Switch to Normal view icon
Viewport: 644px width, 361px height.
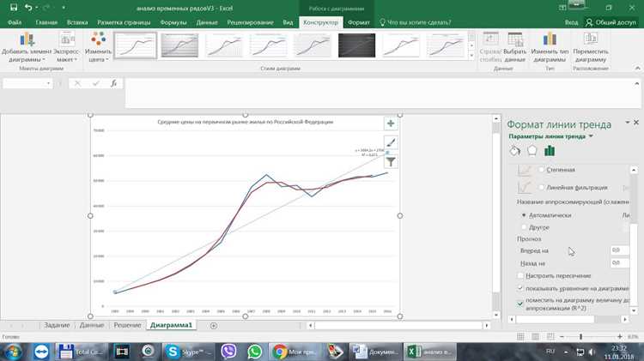point(520,336)
